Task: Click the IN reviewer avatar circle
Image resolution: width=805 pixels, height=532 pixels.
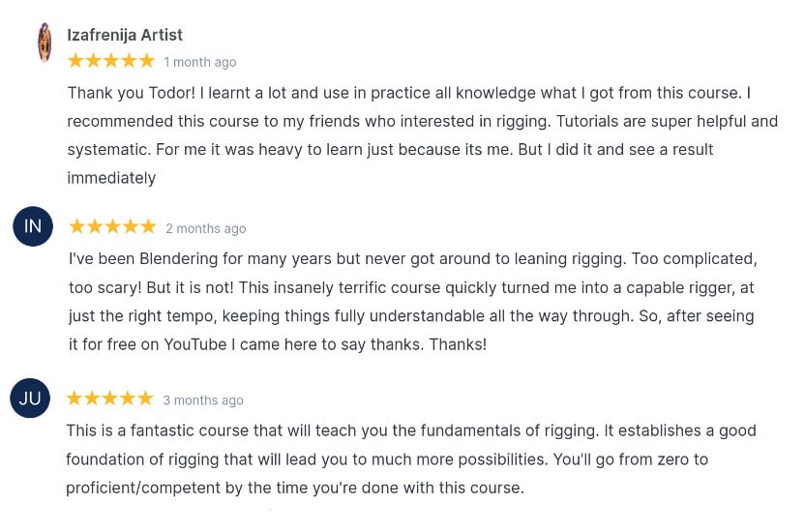Action: point(33,226)
